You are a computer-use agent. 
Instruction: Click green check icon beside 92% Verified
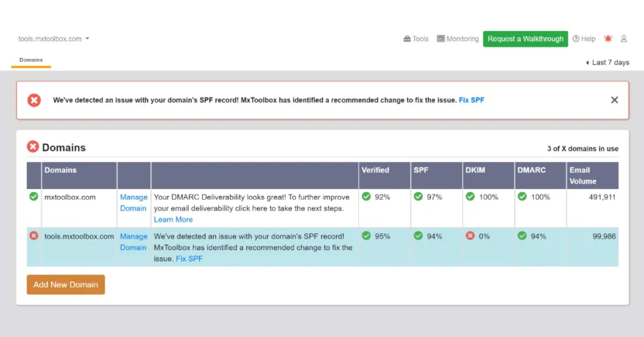[x=366, y=197]
